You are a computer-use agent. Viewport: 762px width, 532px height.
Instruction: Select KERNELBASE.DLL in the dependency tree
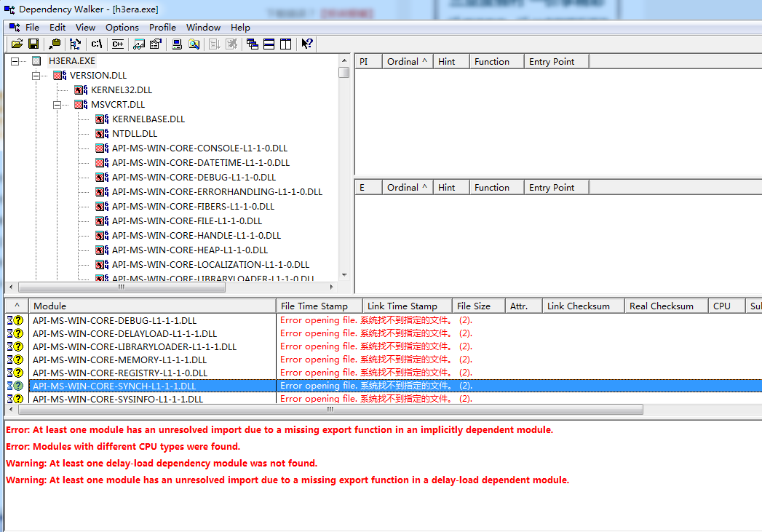click(x=148, y=119)
